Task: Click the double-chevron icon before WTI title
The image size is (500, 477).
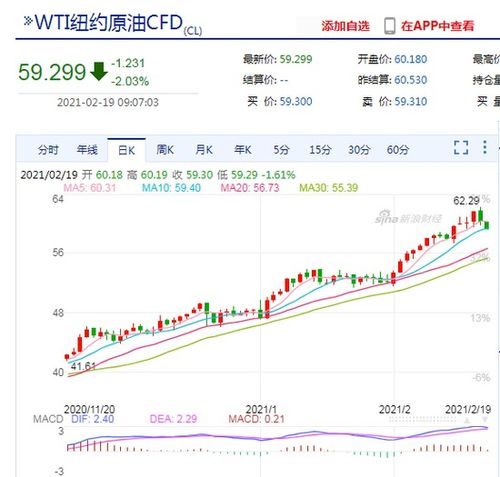Action: click(28, 21)
